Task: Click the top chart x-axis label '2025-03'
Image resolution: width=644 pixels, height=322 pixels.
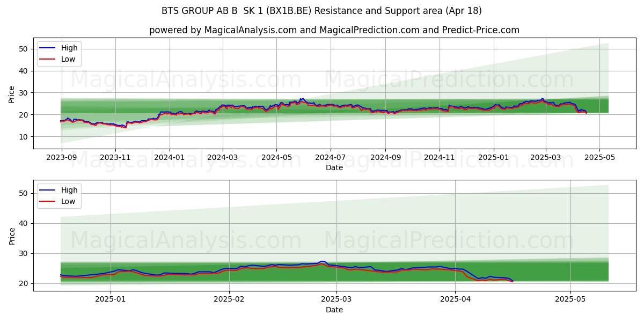Action: (546, 158)
